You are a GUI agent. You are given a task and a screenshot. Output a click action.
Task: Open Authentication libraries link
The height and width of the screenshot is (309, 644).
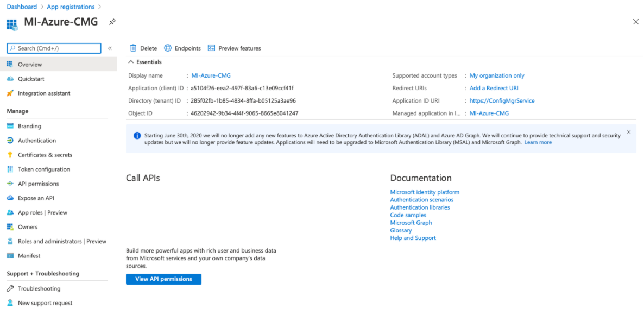coord(420,207)
